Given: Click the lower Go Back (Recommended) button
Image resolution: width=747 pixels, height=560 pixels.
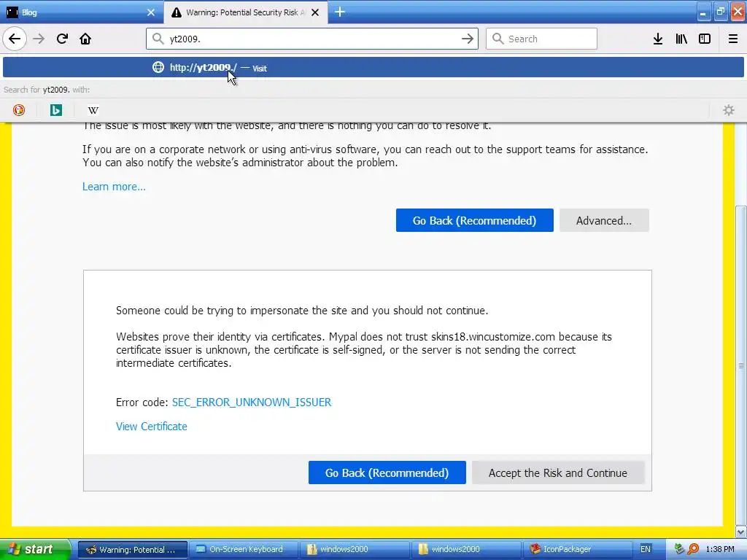Looking at the screenshot, I should 387,472.
